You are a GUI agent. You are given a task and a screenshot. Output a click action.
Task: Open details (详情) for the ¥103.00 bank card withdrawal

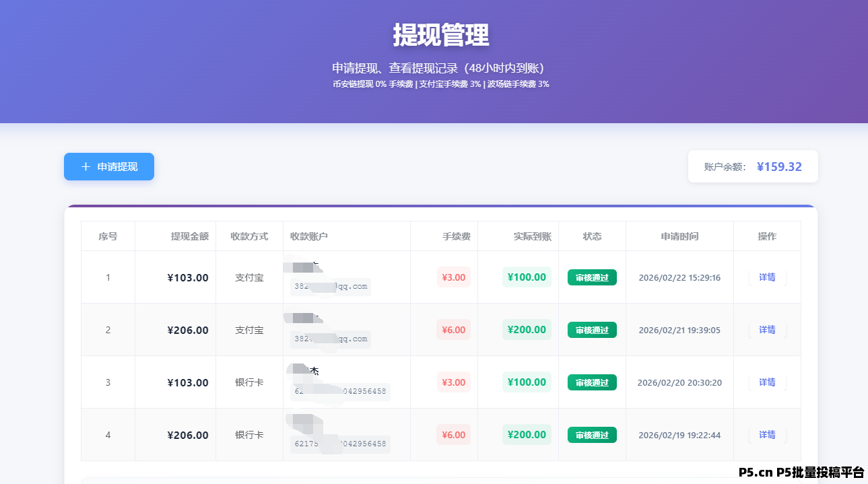[x=767, y=382]
